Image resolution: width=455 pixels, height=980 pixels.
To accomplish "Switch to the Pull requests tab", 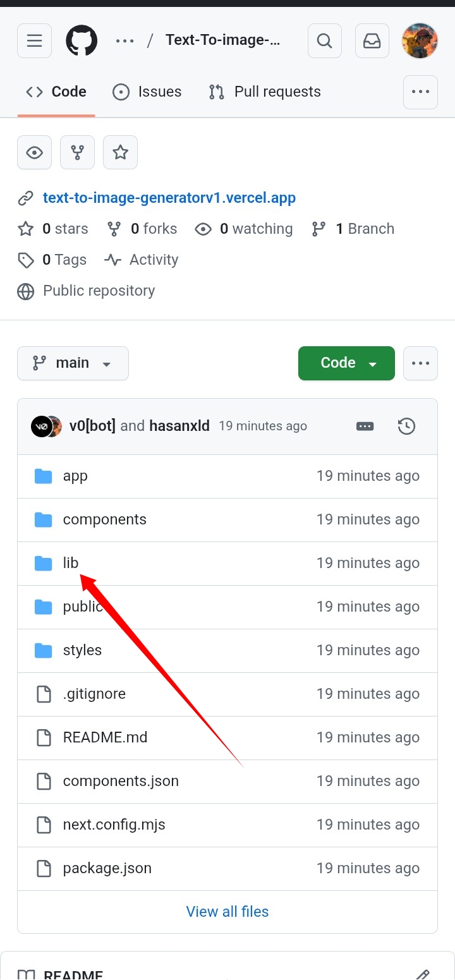I will point(265,92).
